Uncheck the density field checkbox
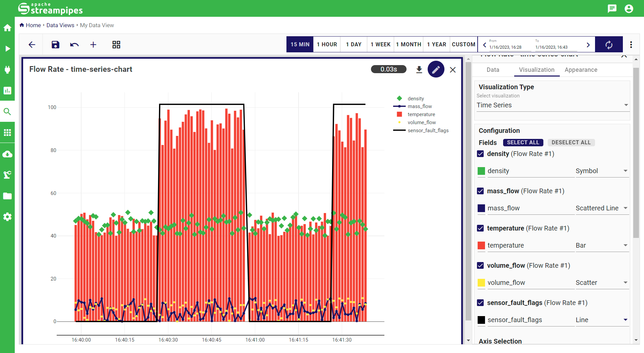The width and height of the screenshot is (644, 353). [480, 154]
